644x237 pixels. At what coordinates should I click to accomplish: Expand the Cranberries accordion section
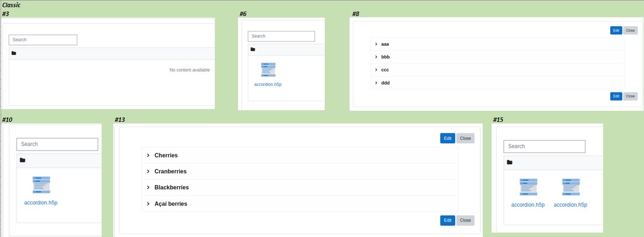pos(300,171)
